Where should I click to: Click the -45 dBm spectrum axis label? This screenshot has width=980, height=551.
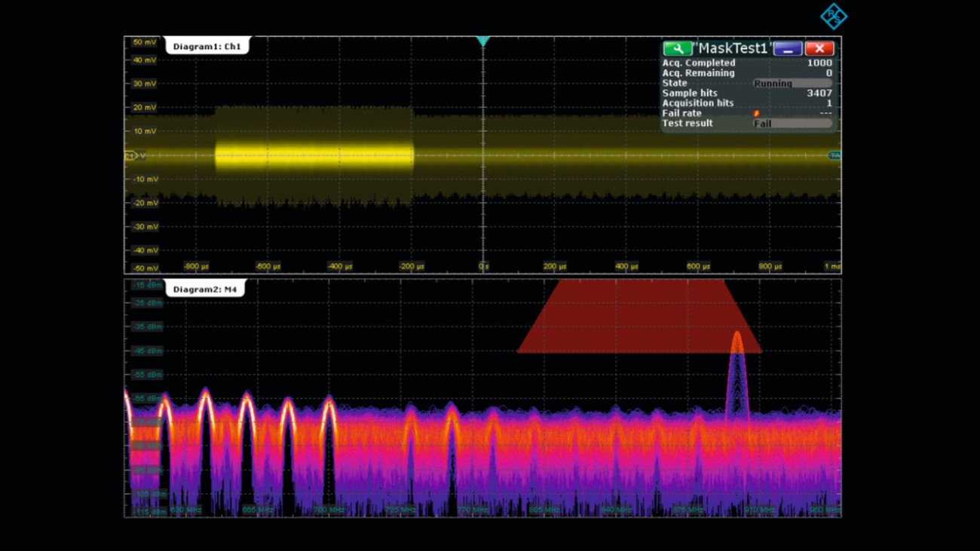pos(147,351)
